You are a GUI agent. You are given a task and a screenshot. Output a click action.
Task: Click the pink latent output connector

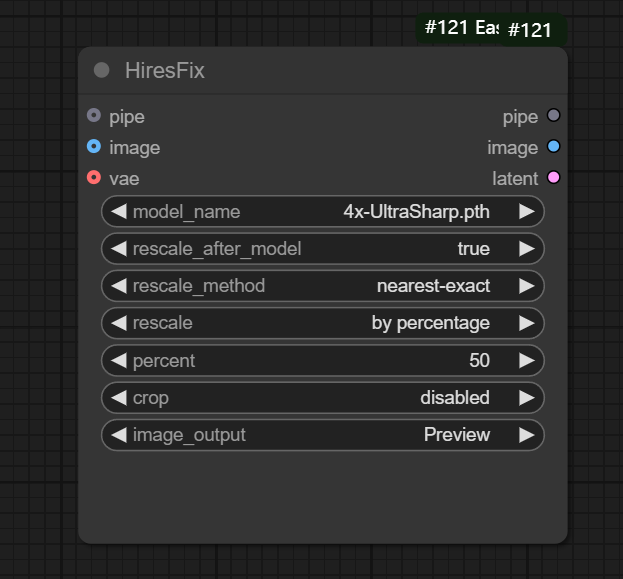coord(554,178)
